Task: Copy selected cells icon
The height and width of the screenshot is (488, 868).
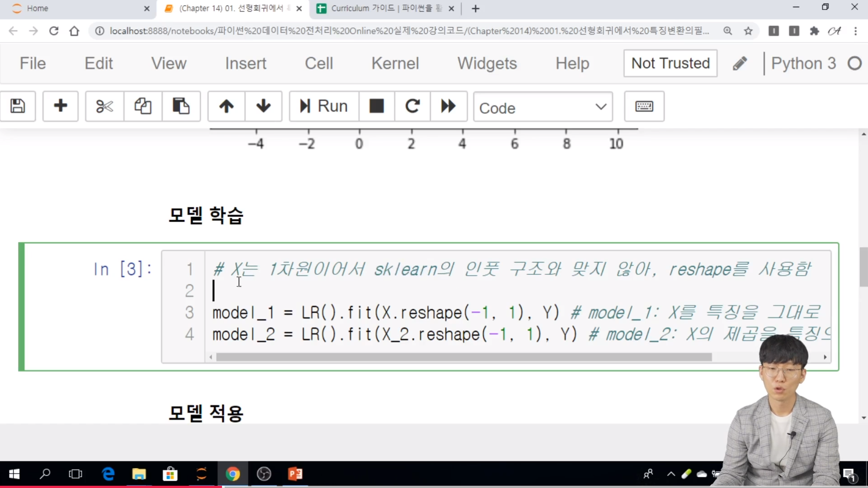Action: [143, 107]
